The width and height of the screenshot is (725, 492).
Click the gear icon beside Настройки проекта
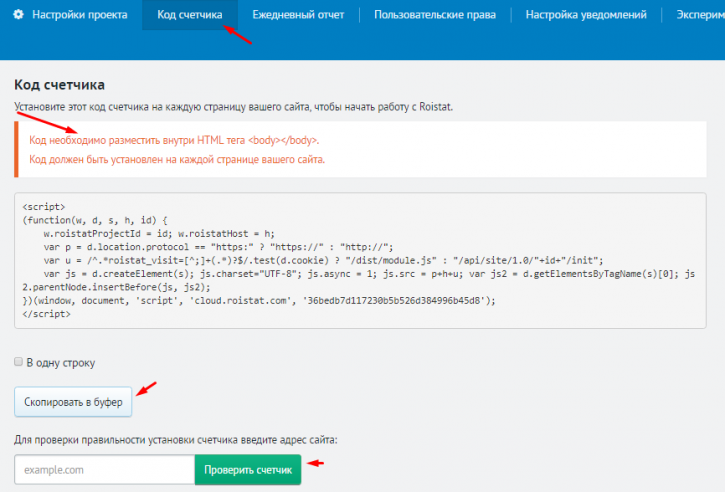tap(18, 14)
